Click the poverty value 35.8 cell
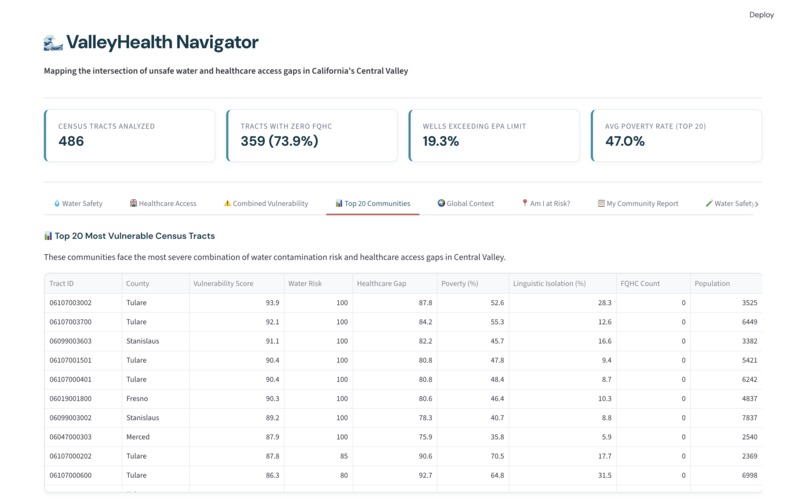Screen dimensions: 806x504 click(x=473, y=437)
